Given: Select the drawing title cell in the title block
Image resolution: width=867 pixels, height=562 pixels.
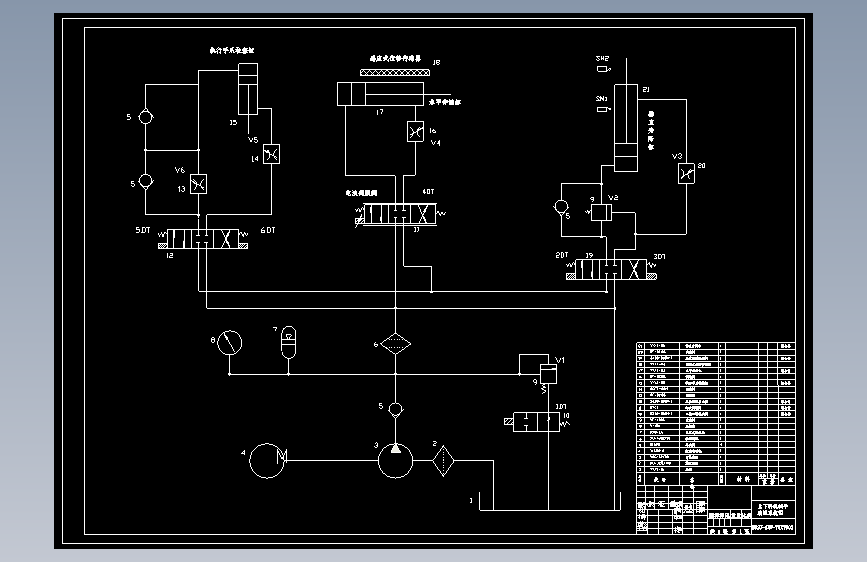Looking at the screenshot, I should click(776, 509).
